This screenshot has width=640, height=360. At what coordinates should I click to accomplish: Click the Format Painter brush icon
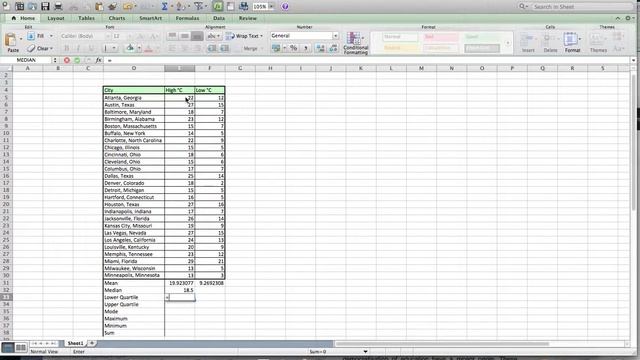pos(112,6)
